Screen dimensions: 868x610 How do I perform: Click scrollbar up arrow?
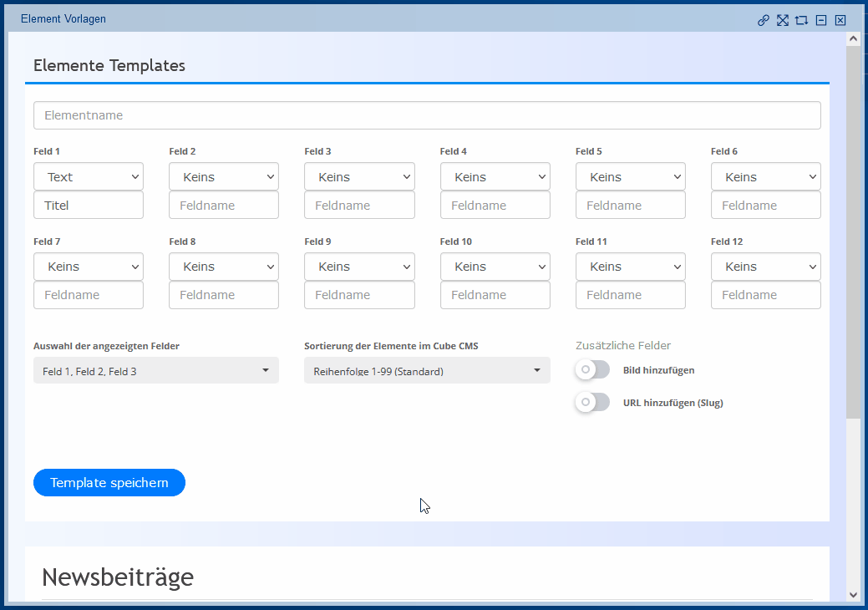pyautogui.click(x=853, y=38)
